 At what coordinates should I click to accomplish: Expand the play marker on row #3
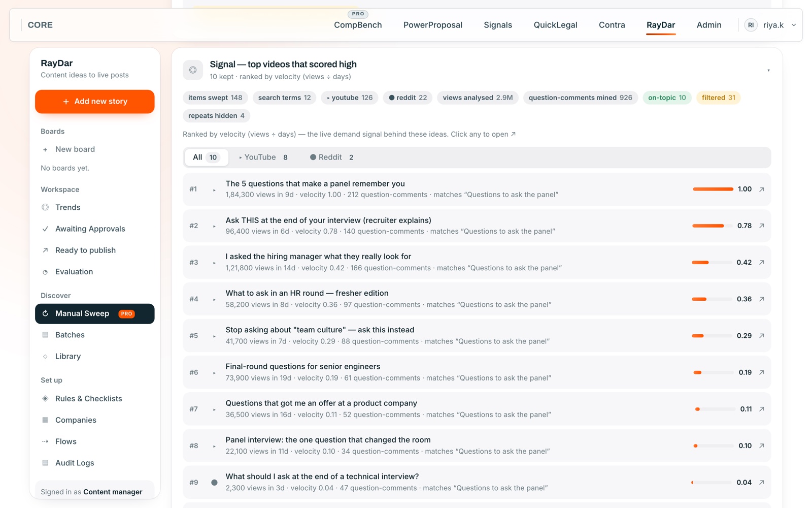click(214, 263)
